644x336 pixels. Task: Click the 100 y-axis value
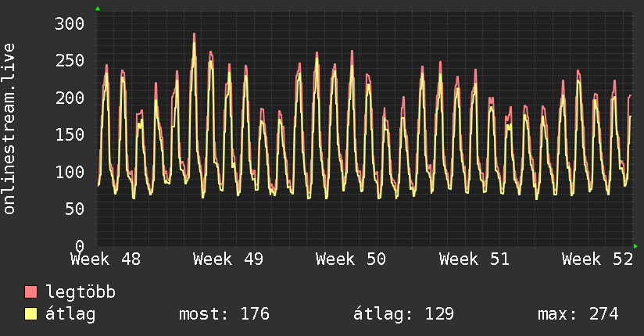click(x=70, y=172)
